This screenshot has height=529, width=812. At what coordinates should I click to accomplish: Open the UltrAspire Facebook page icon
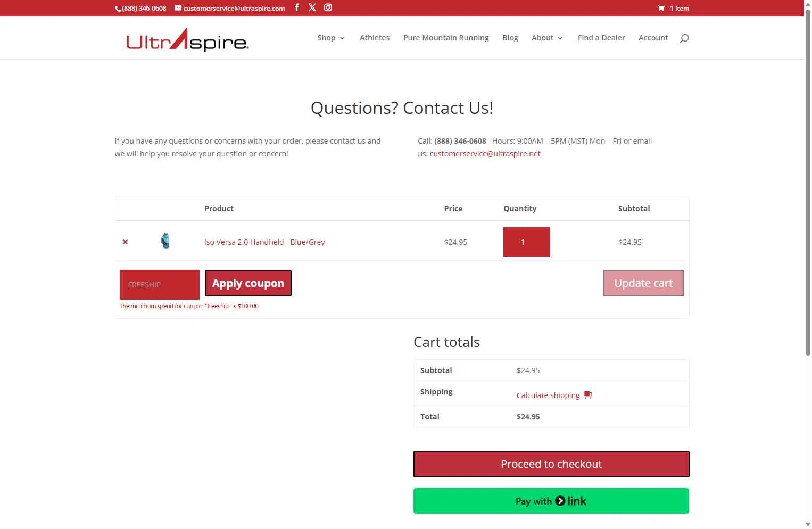[297, 7]
